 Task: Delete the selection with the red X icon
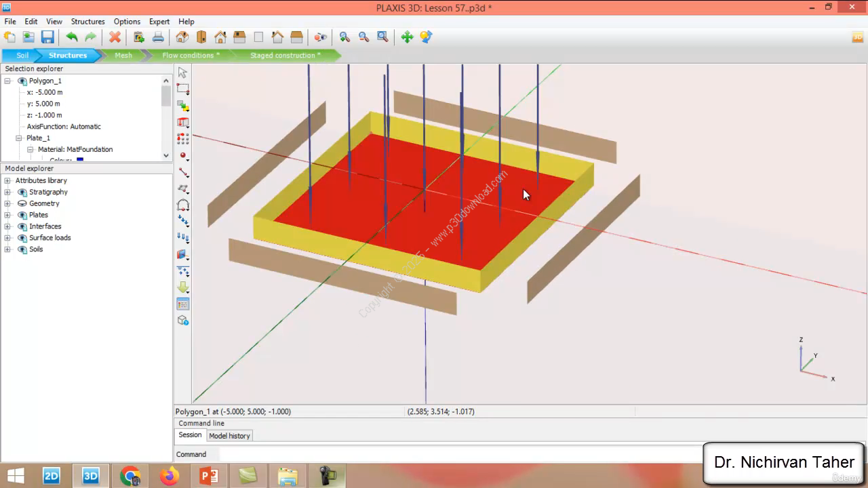click(115, 37)
